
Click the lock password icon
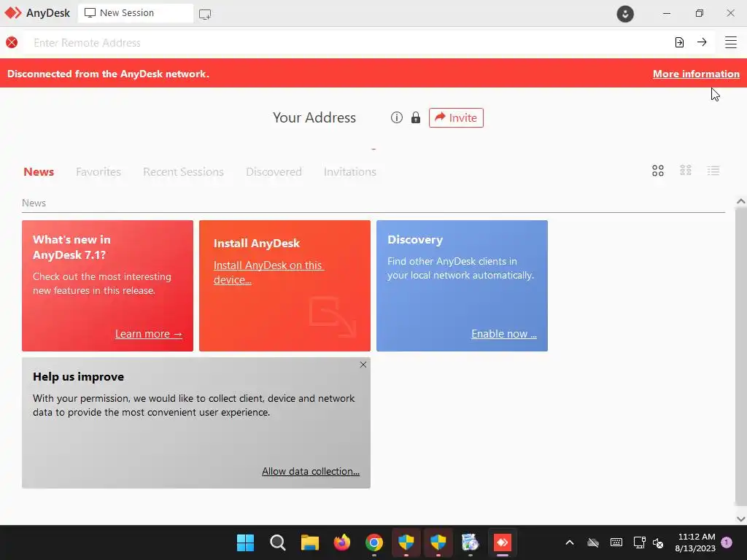click(415, 117)
